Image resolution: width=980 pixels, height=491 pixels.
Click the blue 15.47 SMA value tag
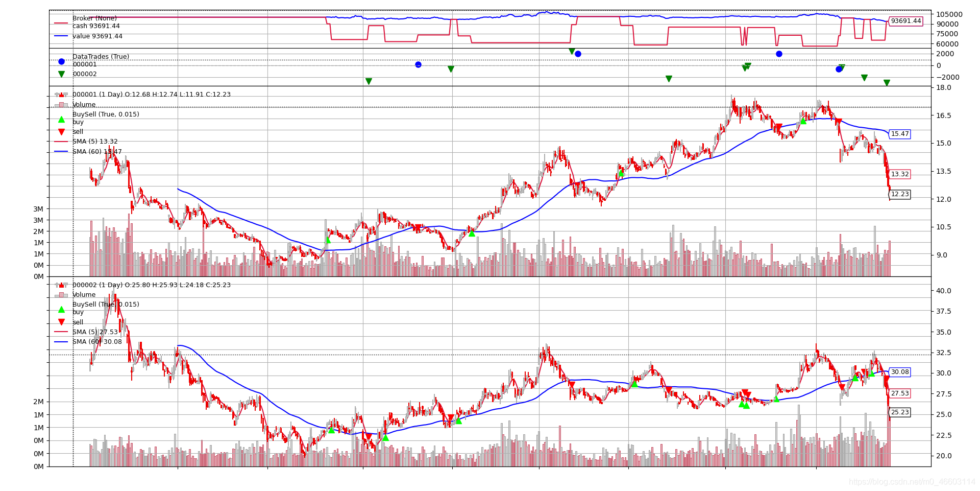coord(899,134)
